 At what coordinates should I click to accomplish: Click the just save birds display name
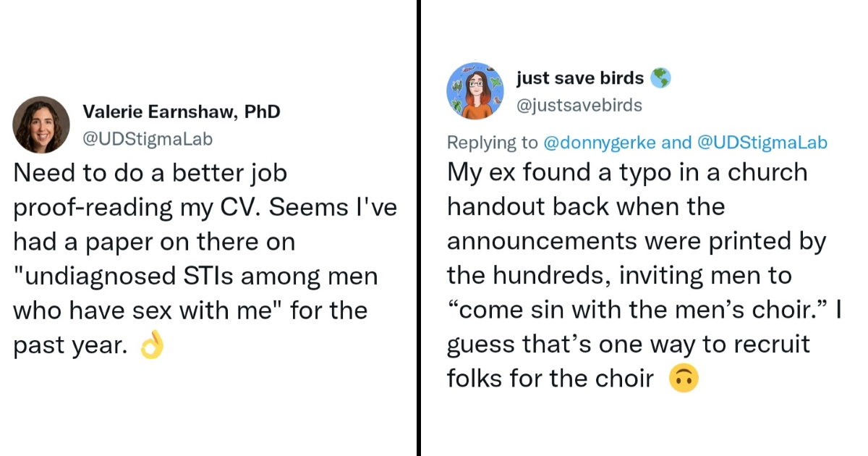pyautogui.click(x=580, y=78)
